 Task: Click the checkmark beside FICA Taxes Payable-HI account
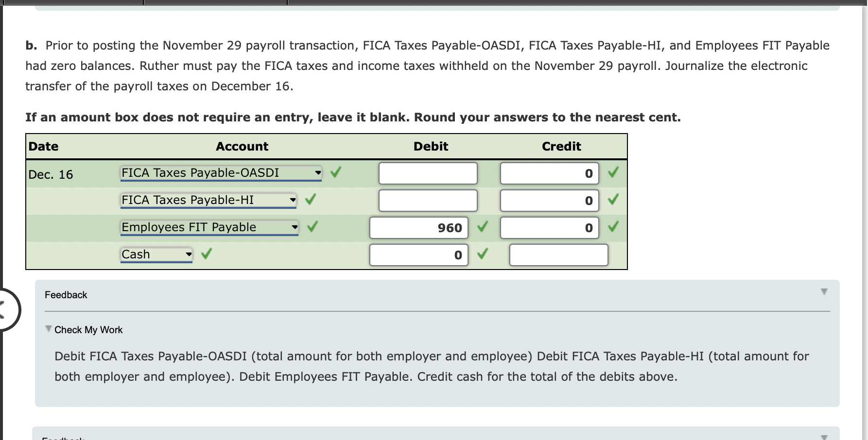pos(311,199)
